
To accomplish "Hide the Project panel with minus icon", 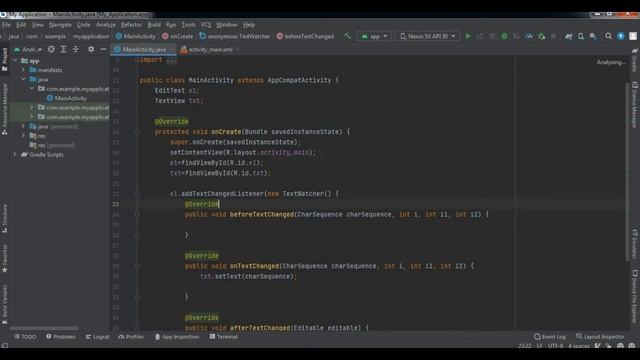I will [x=103, y=49].
